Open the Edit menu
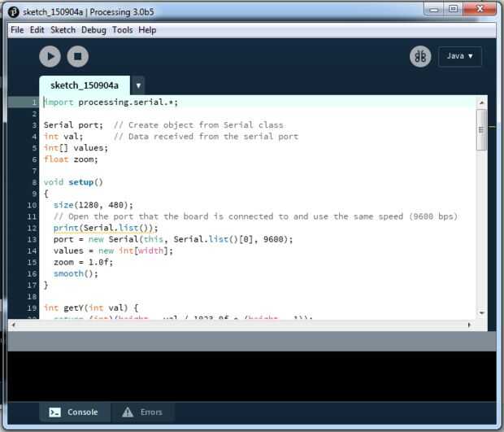Screen dimensions: 504x432 37,30
